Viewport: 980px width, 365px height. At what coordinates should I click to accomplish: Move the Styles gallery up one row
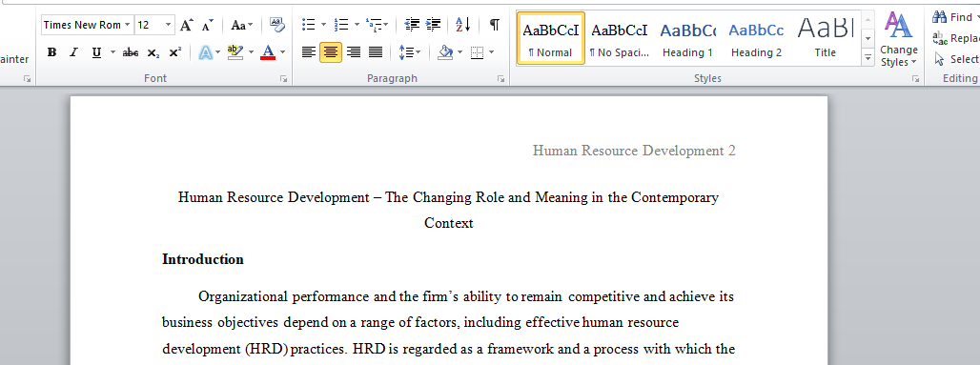868,19
